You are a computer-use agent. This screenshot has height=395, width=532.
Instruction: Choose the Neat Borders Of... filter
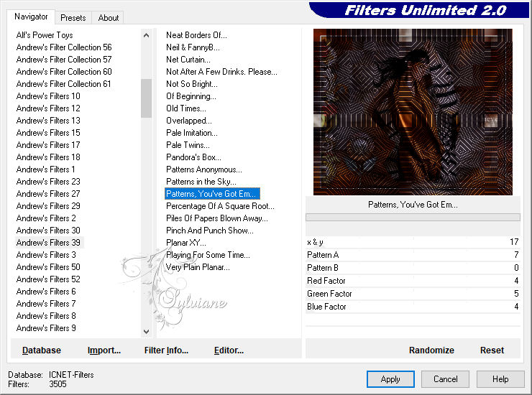click(196, 35)
